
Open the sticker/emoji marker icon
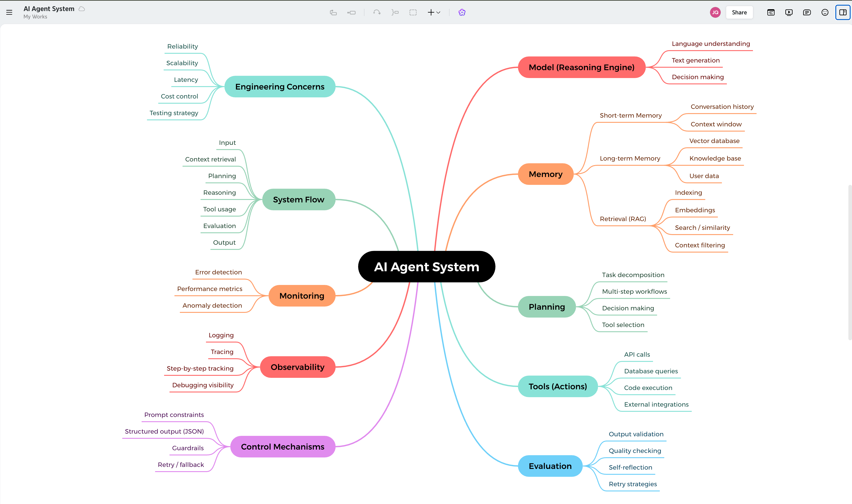coord(825,13)
